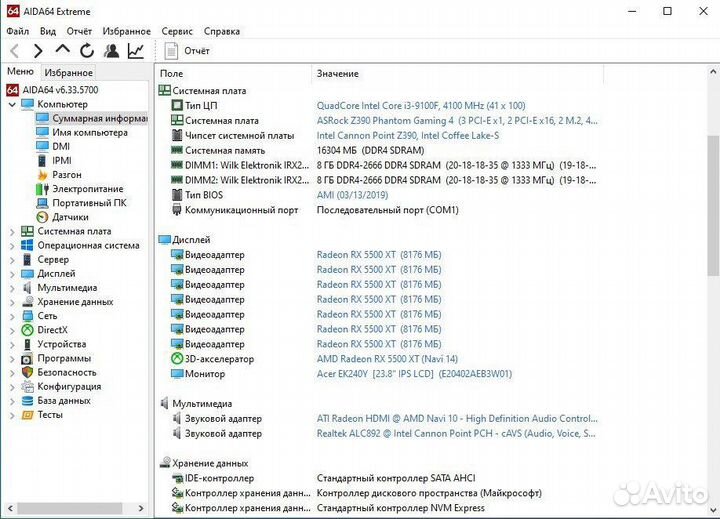Open the Справка menu
The width and height of the screenshot is (720, 519).
(x=222, y=31)
